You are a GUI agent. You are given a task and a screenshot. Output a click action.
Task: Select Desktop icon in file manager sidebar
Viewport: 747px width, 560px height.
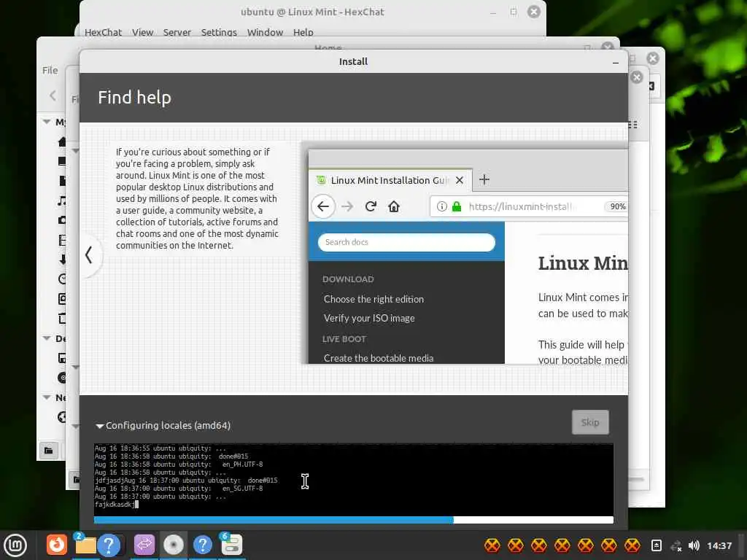pyautogui.click(x=61, y=161)
